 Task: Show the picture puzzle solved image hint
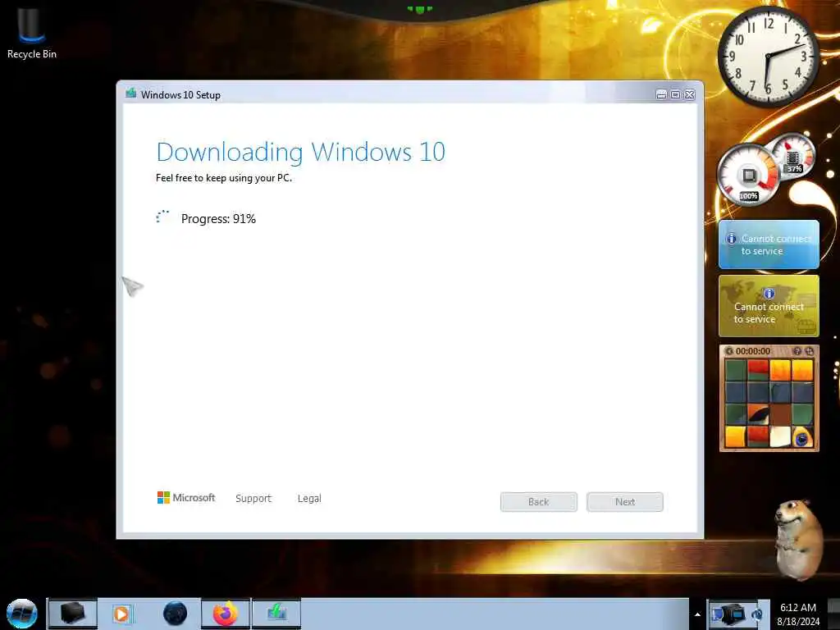pyautogui.click(x=797, y=351)
